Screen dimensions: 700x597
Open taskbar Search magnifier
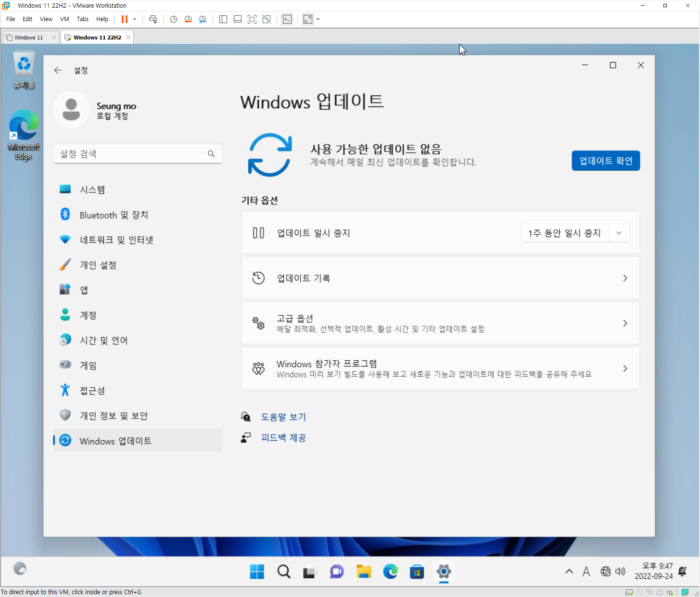(284, 572)
